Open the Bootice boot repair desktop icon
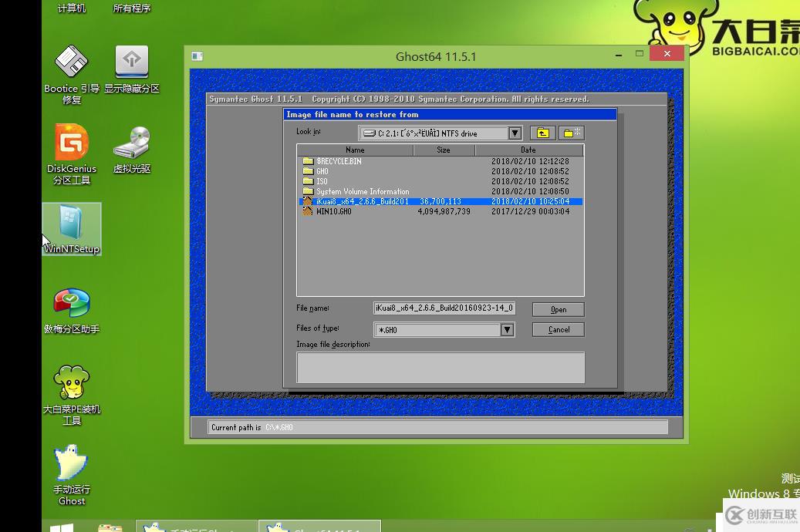Image resolution: width=800 pixels, height=532 pixels. pyautogui.click(x=72, y=62)
